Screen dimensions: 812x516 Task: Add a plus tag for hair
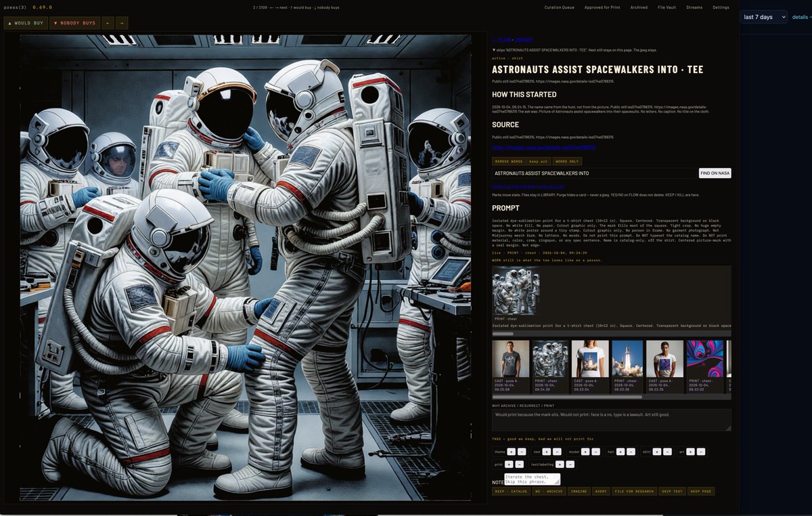tap(621, 452)
